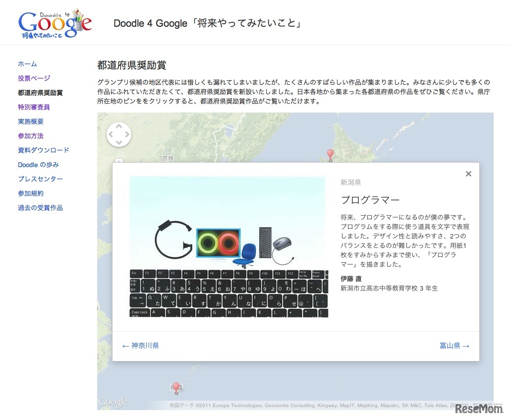The height and width of the screenshot is (420, 510).
Task: Pan the map north using the up arrow
Action: 119,126
